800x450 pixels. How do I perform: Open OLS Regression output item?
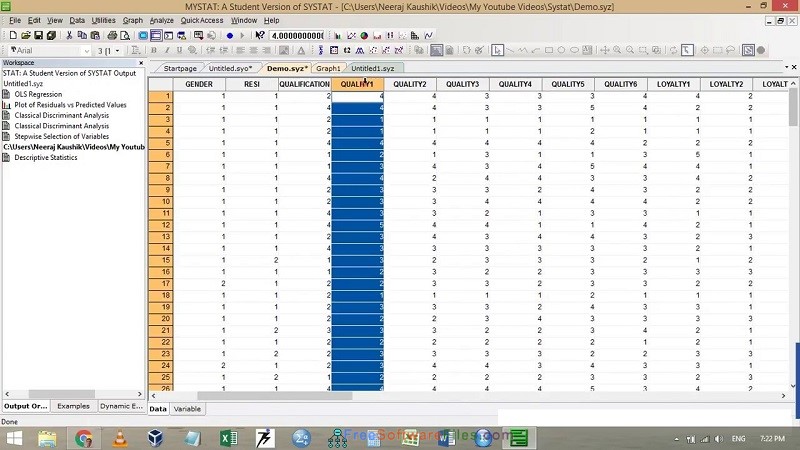38,94
